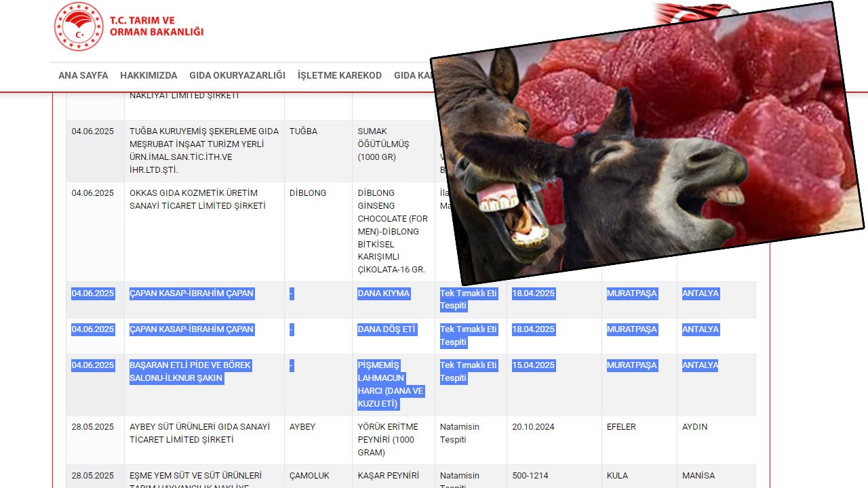The image size is (868, 488).
Task: Click the AYDIN province cell
Action: [717, 440]
